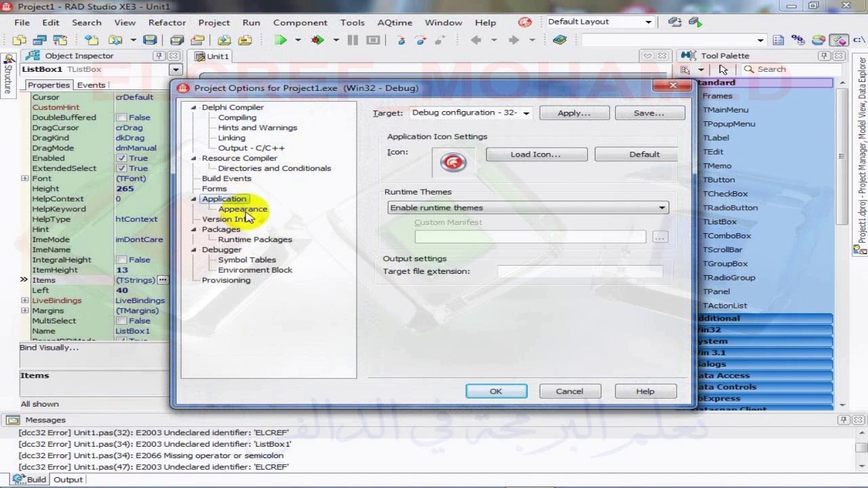Click the Program Reset stop icon
868x488 pixels.
tap(373, 40)
